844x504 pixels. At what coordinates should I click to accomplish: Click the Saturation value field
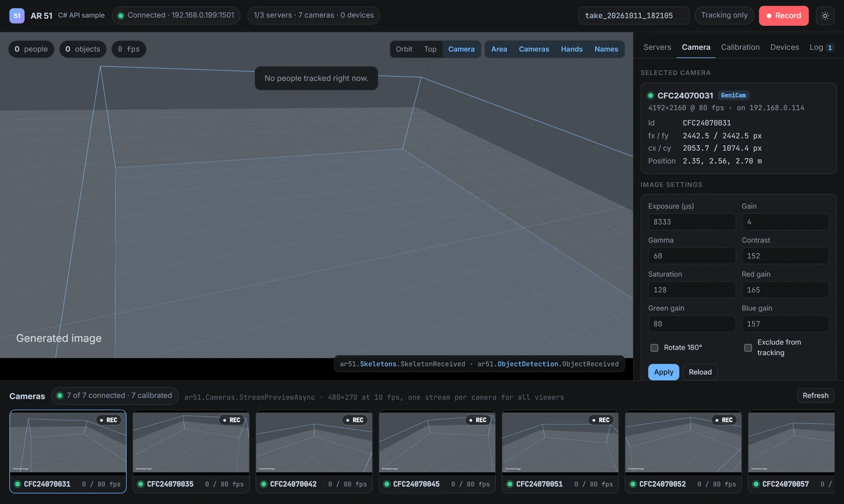click(x=692, y=290)
